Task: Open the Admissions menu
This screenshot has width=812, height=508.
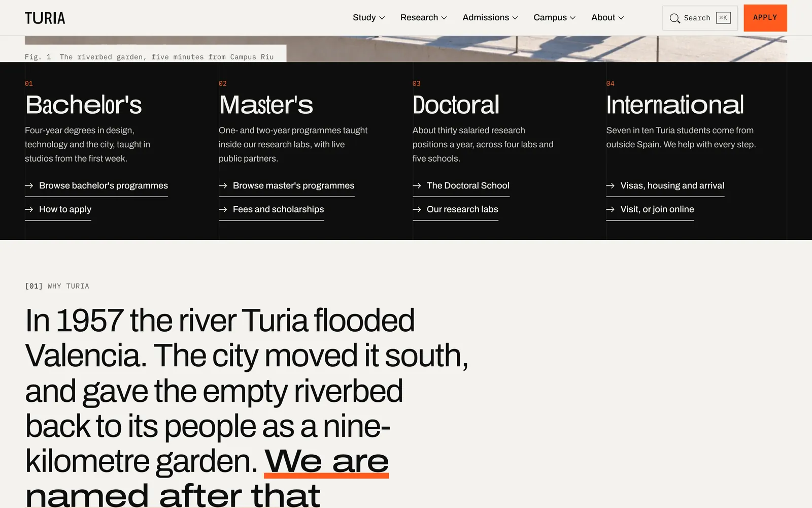Action: point(490,18)
